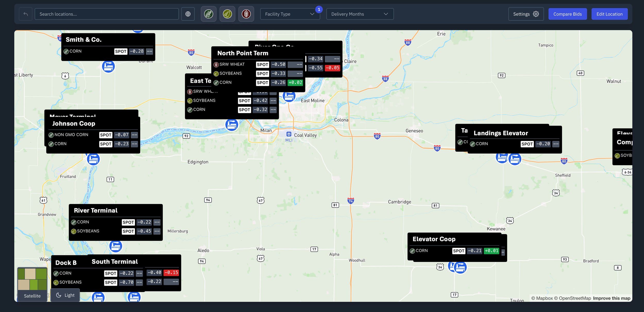Toggle the soybeans commodity filter

tap(227, 14)
